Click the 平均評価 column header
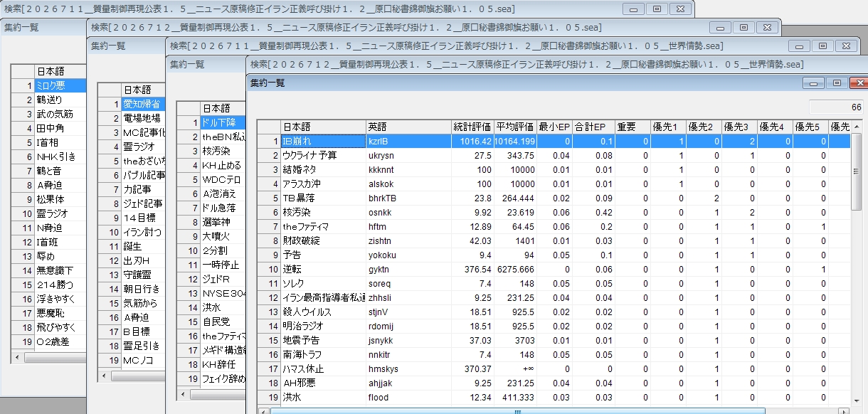 pos(515,127)
